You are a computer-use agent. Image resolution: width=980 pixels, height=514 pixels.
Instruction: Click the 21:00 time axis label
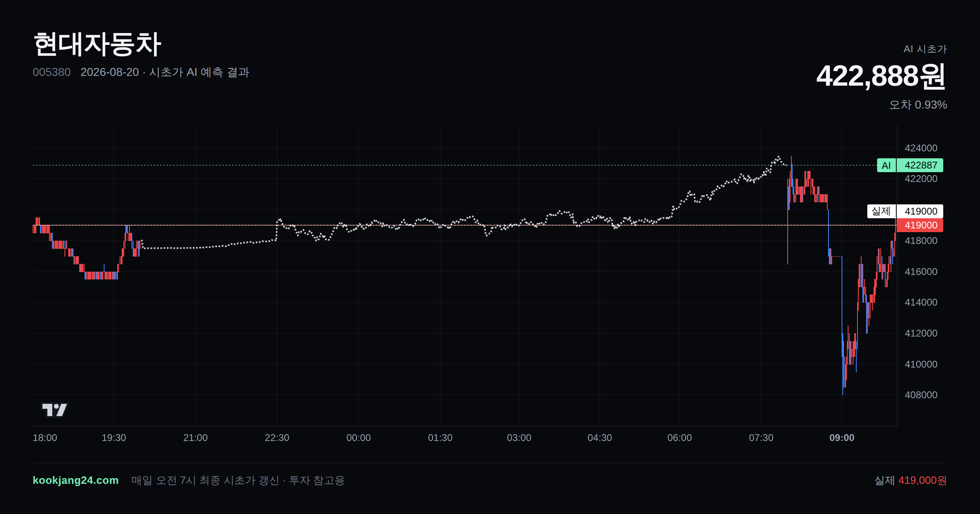pyautogui.click(x=196, y=438)
